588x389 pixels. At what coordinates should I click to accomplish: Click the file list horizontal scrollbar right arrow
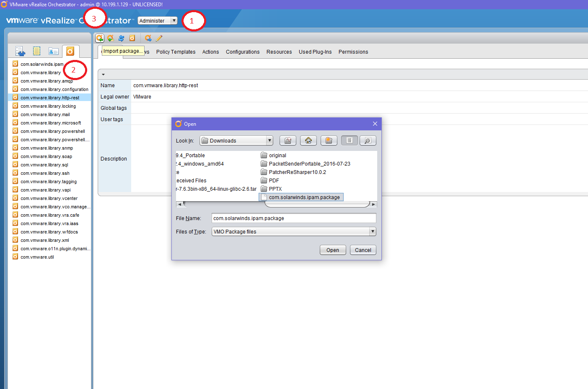373,205
